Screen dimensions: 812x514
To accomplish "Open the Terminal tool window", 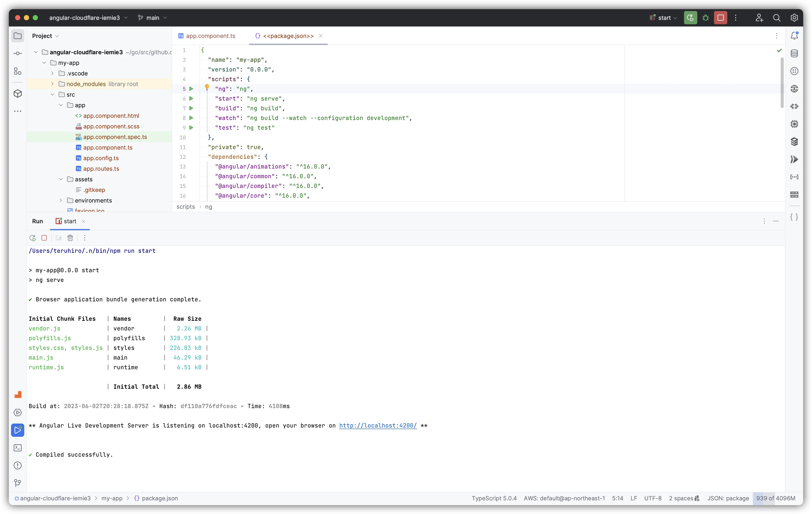I will pos(17,448).
